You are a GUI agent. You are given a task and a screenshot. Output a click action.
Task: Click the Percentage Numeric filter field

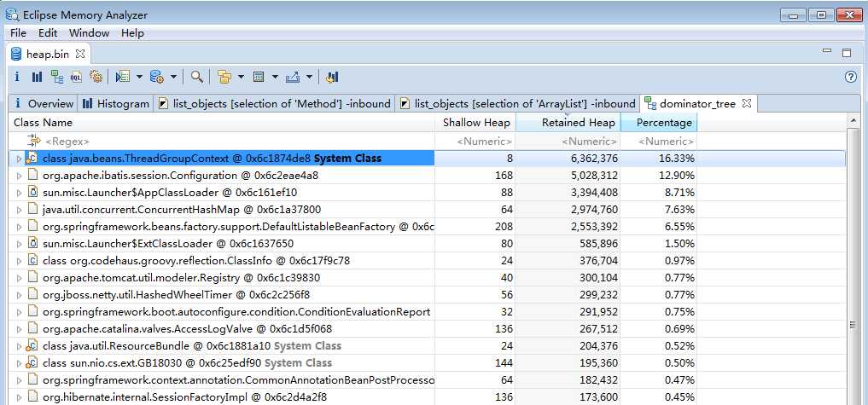[x=658, y=141]
